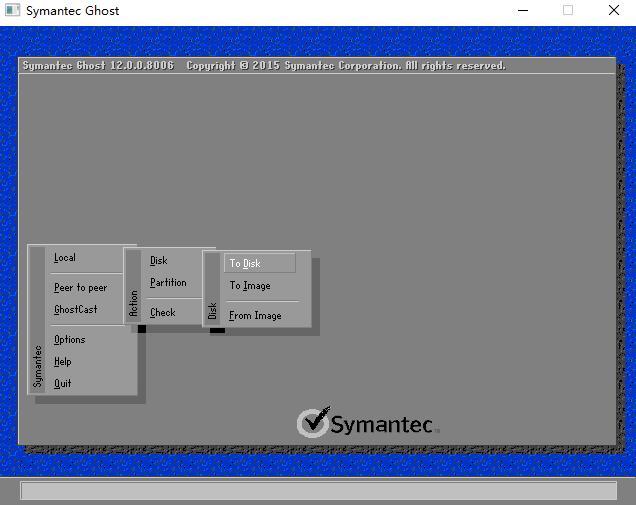This screenshot has width=636, height=505.
Task: Select Partition in the Action submenu
Action: tap(168, 282)
